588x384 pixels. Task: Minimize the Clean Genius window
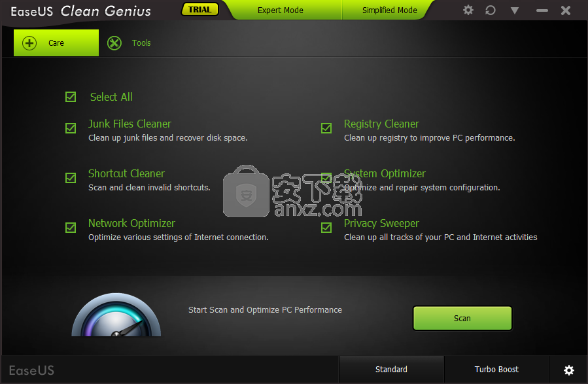[542, 11]
